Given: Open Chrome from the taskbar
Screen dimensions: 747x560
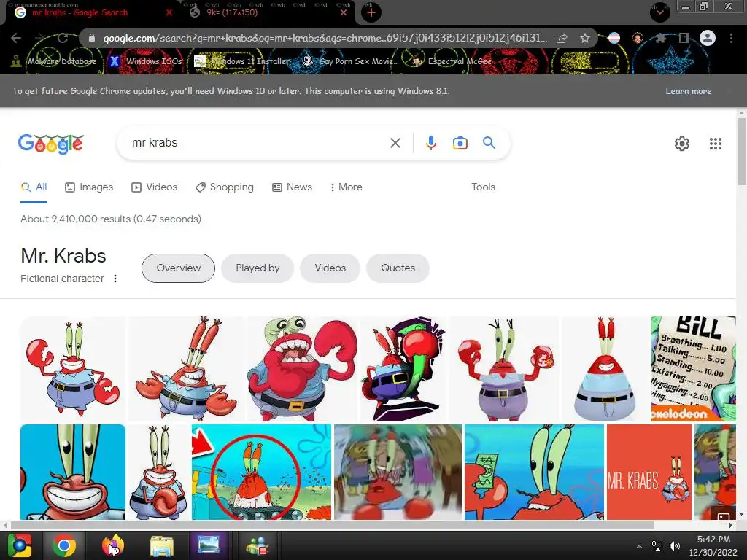Looking at the screenshot, I should point(64,545).
